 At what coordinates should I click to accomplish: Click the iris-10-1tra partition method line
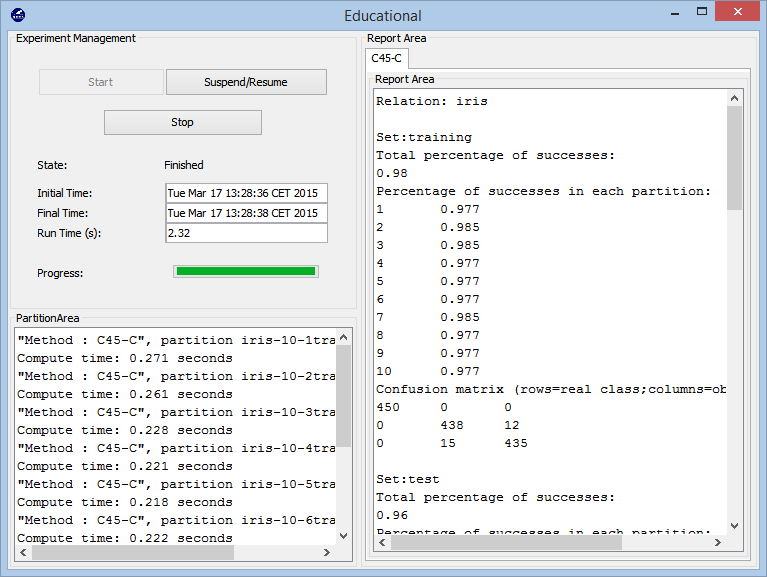point(176,340)
